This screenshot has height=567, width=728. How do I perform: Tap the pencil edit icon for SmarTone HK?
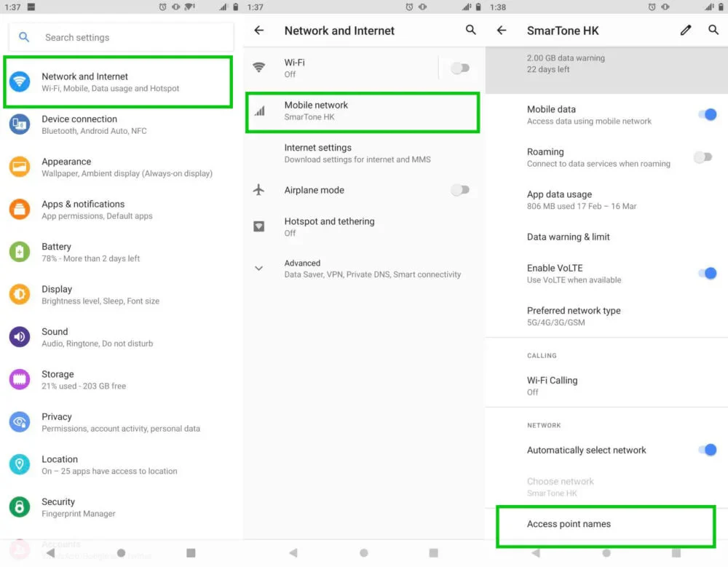[x=686, y=31]
